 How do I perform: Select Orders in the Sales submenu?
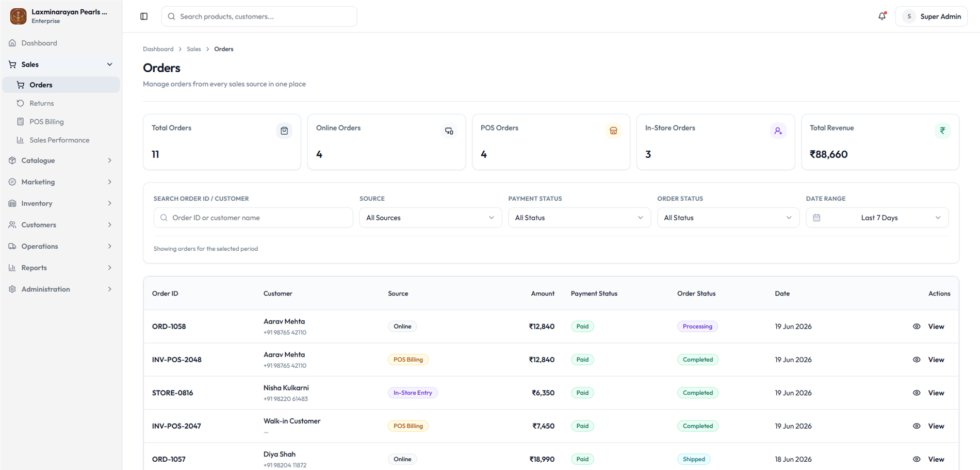pos(61,85)
